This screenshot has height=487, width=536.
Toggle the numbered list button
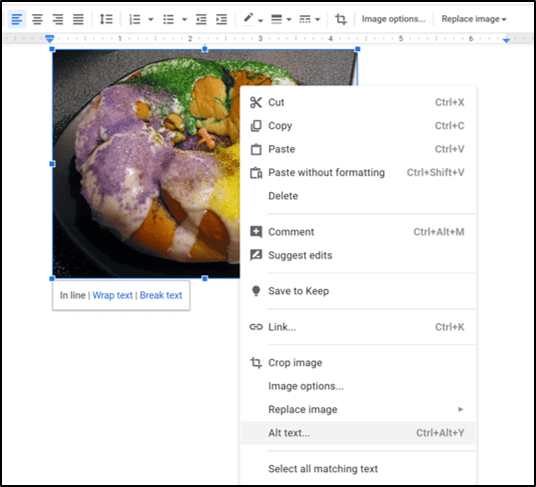coord(135,19)
